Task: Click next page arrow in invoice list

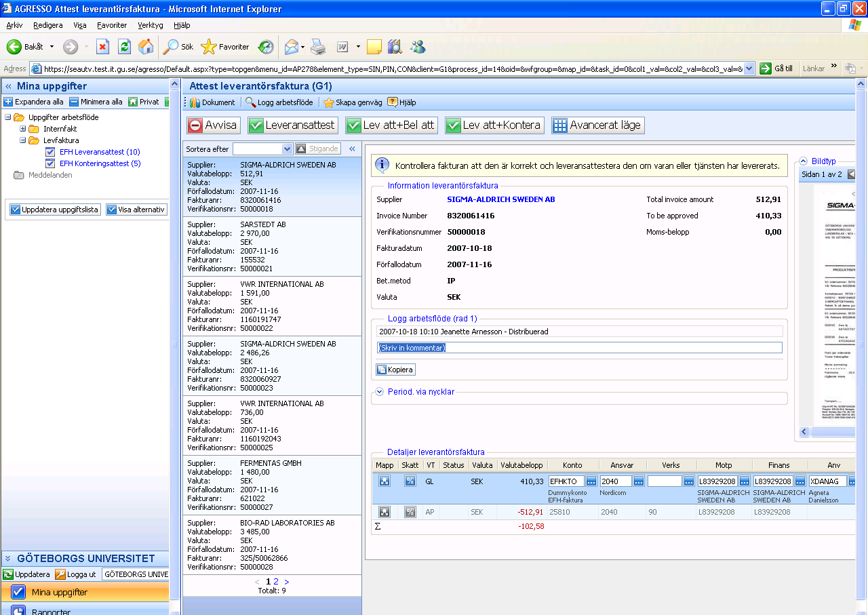Action: point(287,582)
